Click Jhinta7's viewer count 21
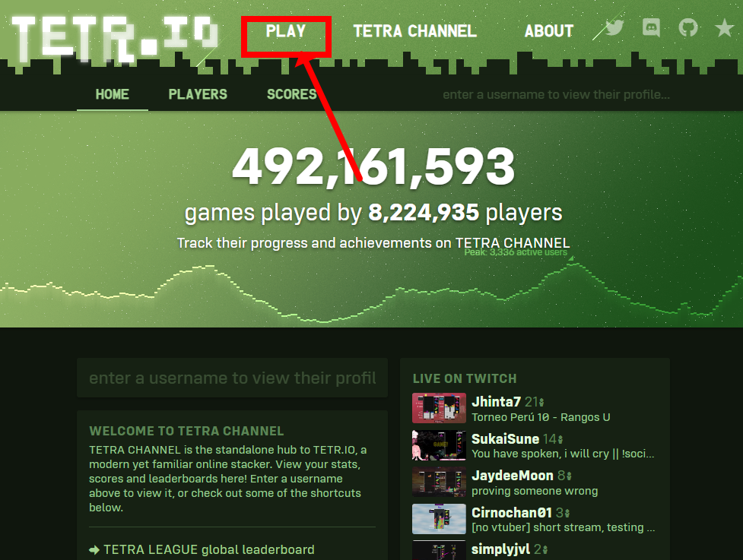The height and width of the screenshot is (560, 743). pyautogui.click(x=534, y=402)
